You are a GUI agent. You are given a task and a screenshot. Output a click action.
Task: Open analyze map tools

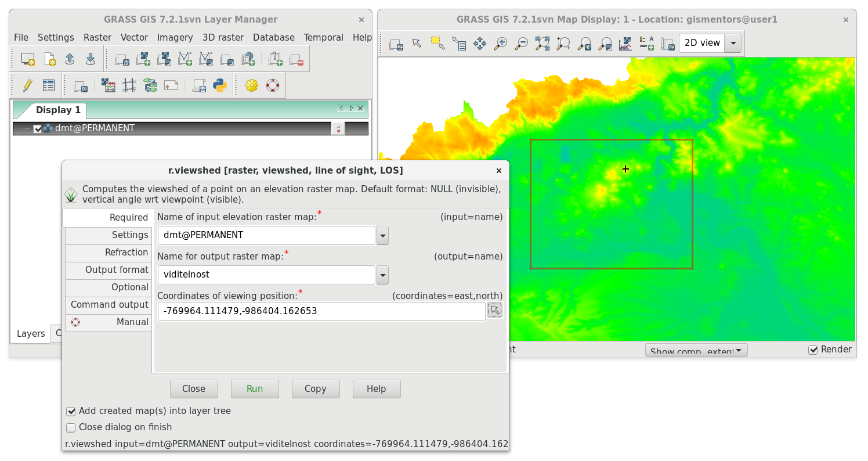point(625,44)
